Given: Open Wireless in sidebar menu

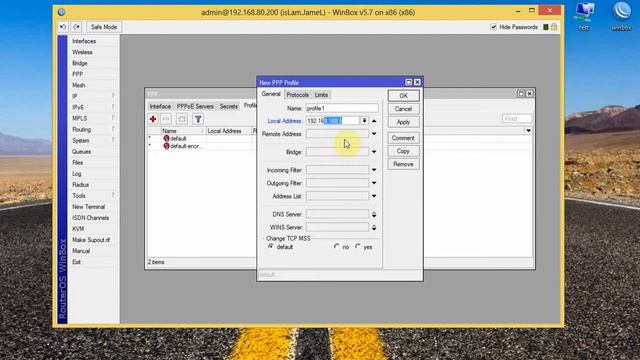Looking at the screenshot, I should coord(82,52).
